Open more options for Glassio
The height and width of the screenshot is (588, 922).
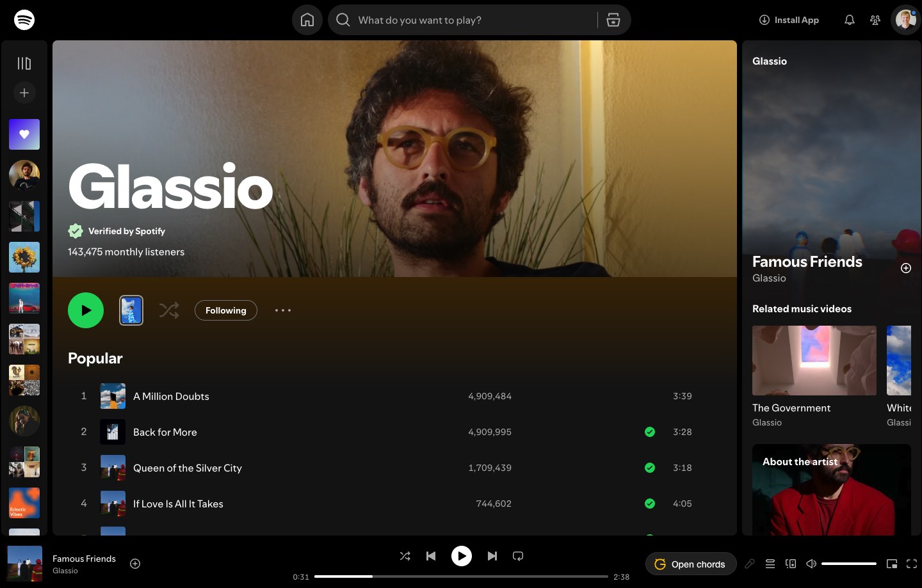tap(283, 310)
